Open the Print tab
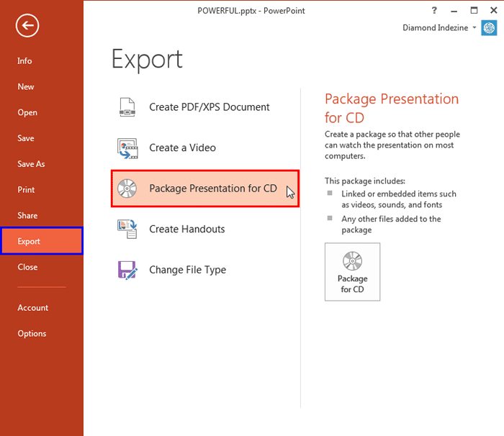The image size is (504, 436). (26, 189)
